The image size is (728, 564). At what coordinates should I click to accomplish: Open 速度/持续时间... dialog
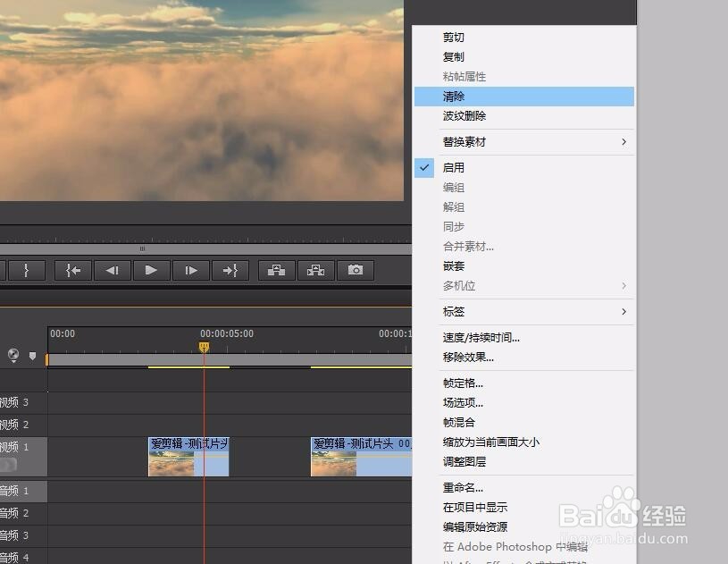[524, 338]
